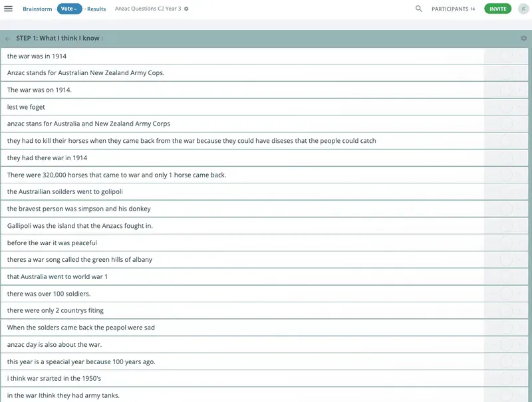Screen dimensions: 532x402
Task: Add a vote to 'lest we foget' idea
Action: [519, 107]
